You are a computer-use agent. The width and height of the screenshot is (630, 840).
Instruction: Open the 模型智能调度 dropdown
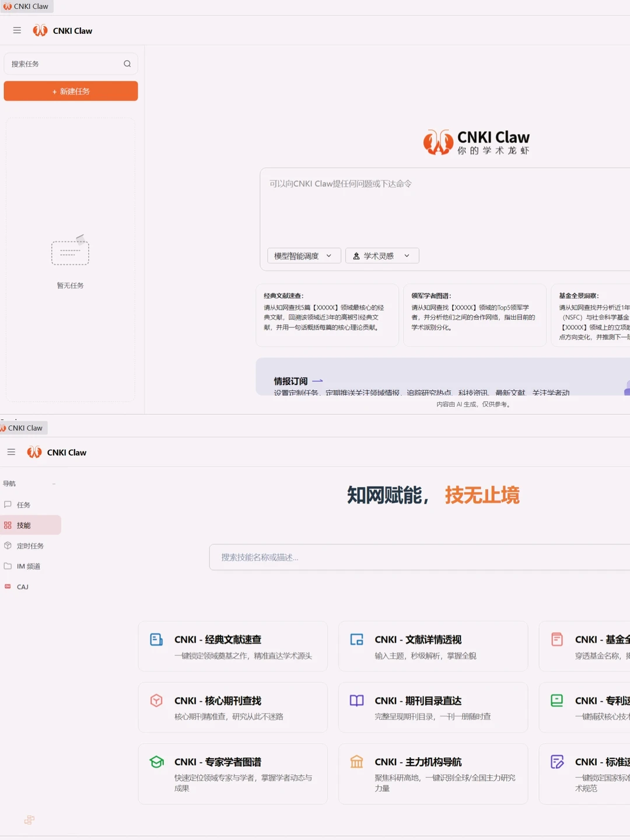pyautogui.click(x=304, y=256)
